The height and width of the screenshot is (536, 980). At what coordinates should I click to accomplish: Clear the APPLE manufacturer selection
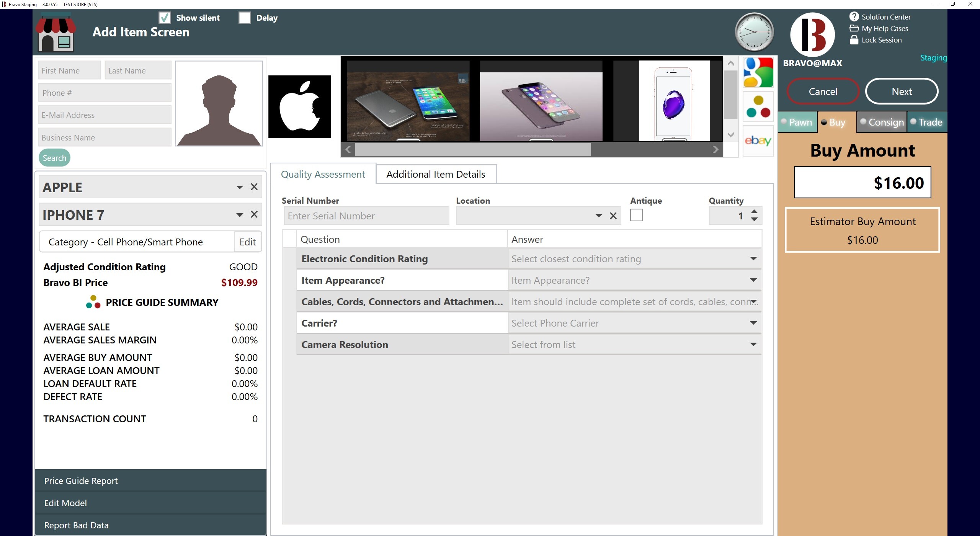[254, 187]
